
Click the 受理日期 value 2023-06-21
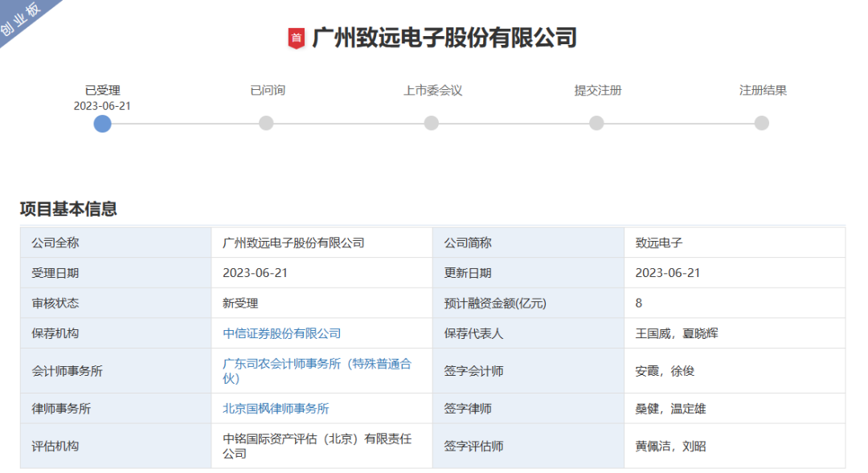256,273
